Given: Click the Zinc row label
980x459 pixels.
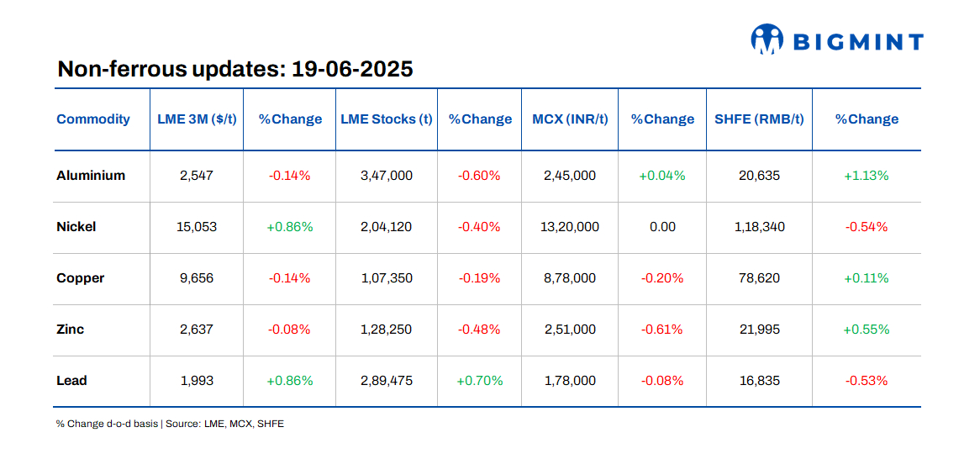Looking at the screenshot, I should [71, 330].
